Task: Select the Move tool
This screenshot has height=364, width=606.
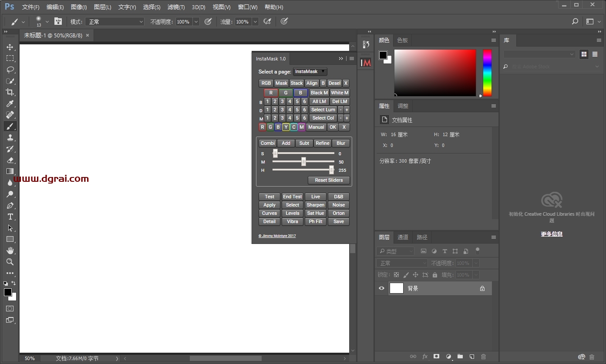Action: pyautogui.click(x=10, y=47)
